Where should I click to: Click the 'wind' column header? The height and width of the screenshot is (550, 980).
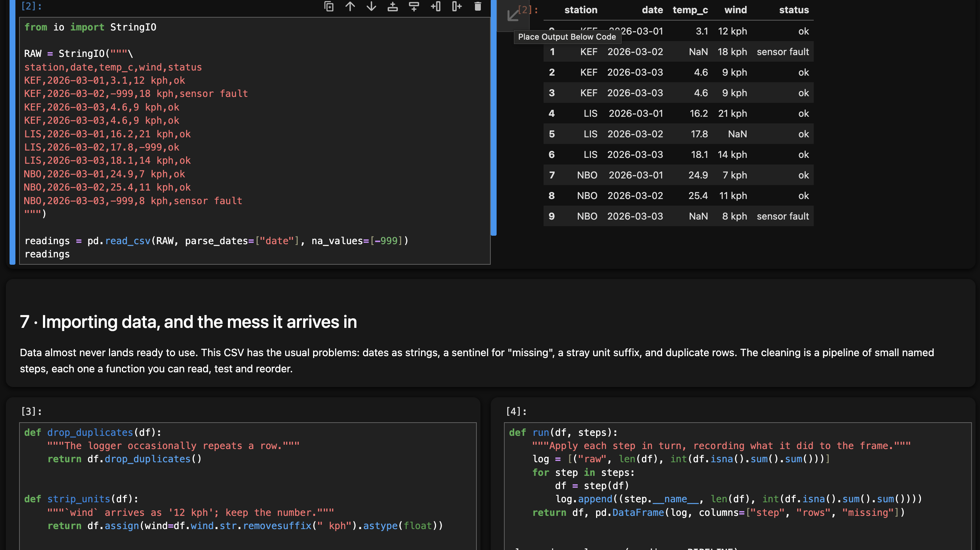pos(736,10)
